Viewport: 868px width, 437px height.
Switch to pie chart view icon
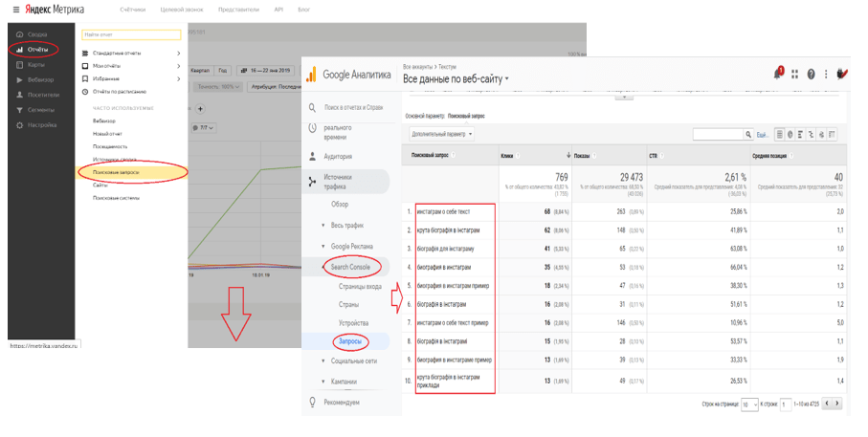tap(790, 134)
